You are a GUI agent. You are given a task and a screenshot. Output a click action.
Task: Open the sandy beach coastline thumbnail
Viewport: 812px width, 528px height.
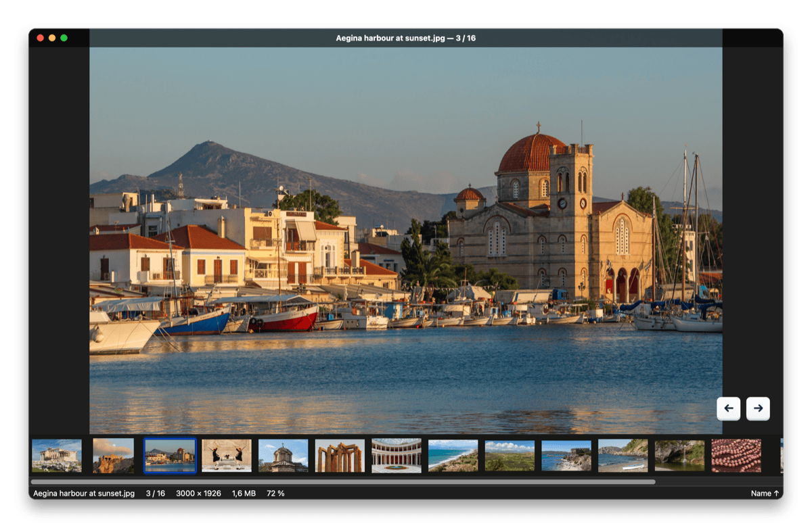click(453, 456)
